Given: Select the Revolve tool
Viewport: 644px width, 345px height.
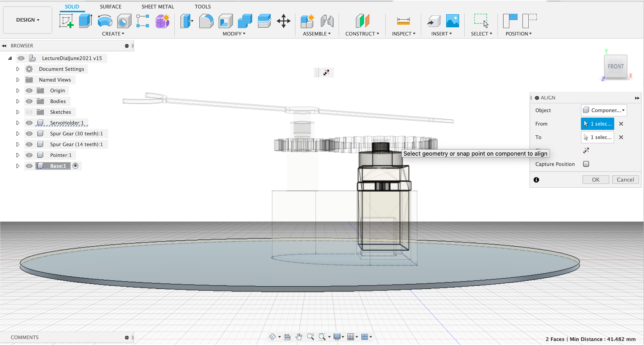Looking at the screenshot, I should (x=105, y=21).
